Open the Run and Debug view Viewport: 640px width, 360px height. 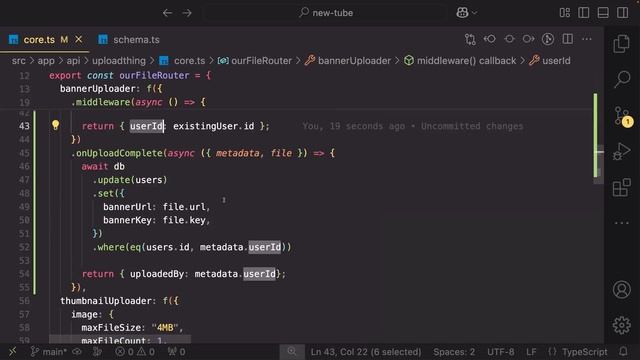[622, 151]
